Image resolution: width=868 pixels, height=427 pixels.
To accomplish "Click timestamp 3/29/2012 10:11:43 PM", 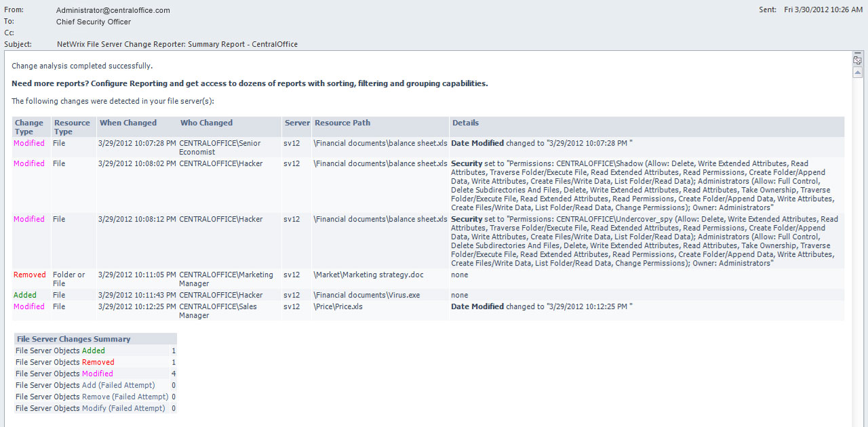I will point(137,295).
